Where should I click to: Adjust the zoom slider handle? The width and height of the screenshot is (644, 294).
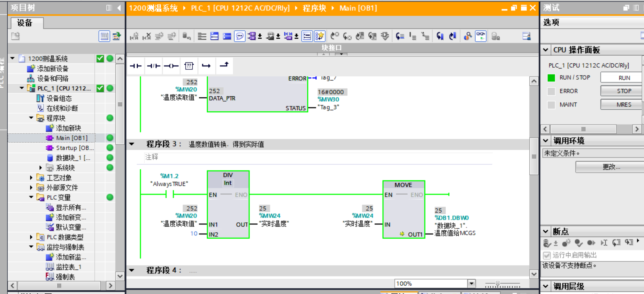(x=498, y=284)
